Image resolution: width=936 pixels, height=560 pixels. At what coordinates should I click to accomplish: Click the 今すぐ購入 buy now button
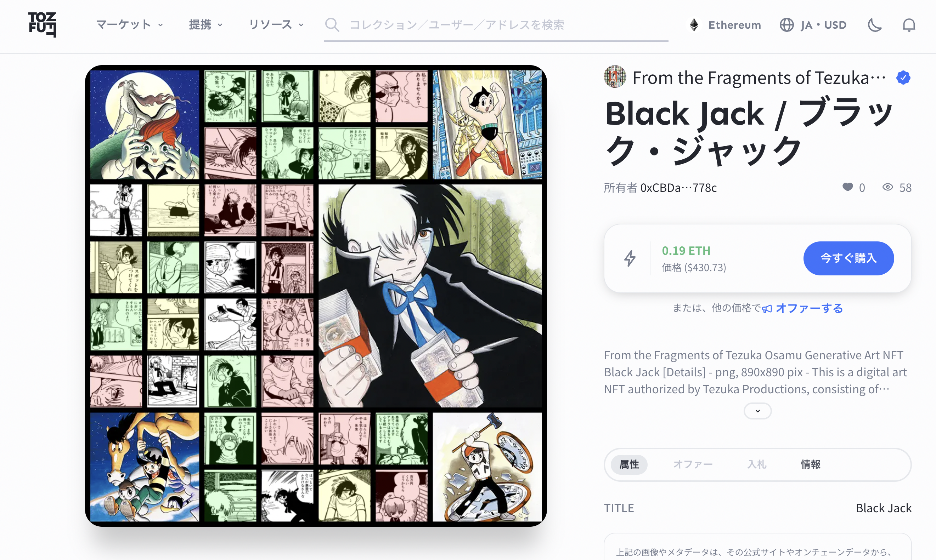click(x=848, y=258)
